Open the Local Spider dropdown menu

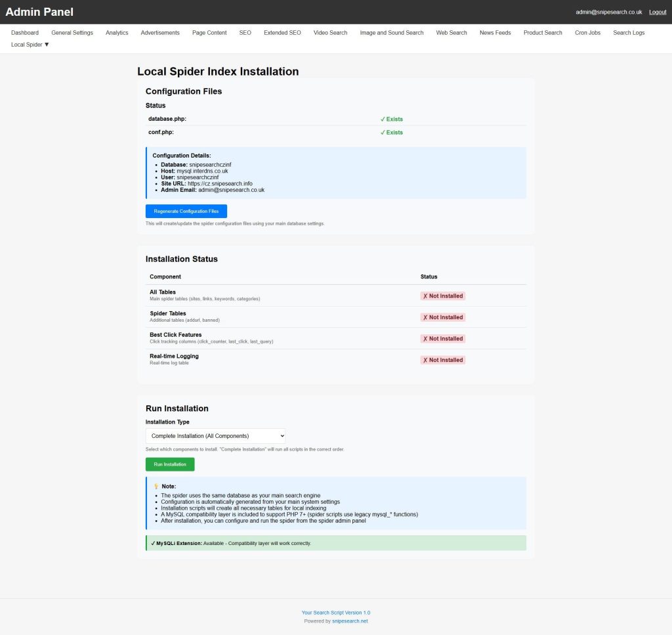tap(30, 45)
